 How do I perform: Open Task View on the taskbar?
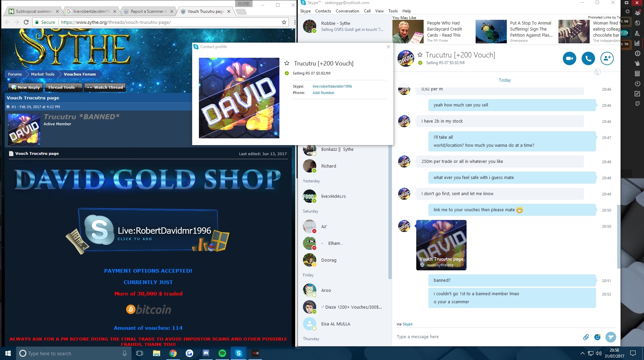[x=140, y=353]
